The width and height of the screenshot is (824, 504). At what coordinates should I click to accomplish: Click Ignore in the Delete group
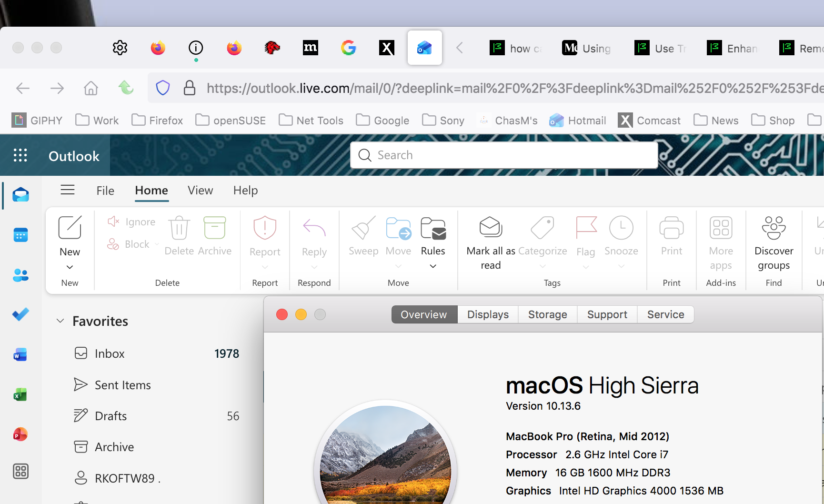click(132, 222)
